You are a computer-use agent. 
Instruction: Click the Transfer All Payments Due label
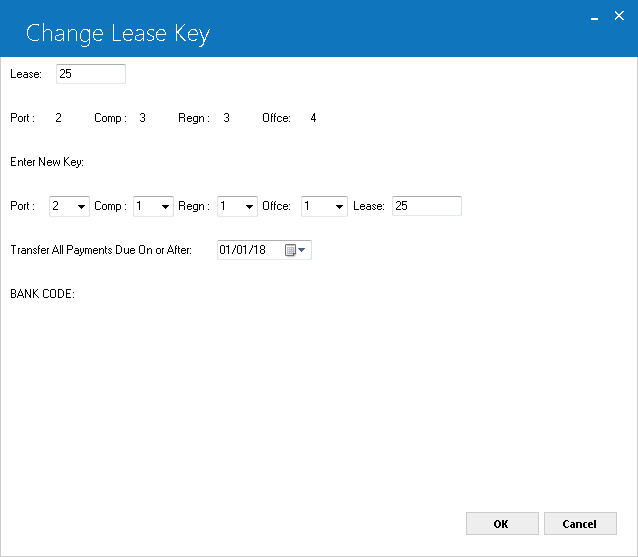(101, 250)
